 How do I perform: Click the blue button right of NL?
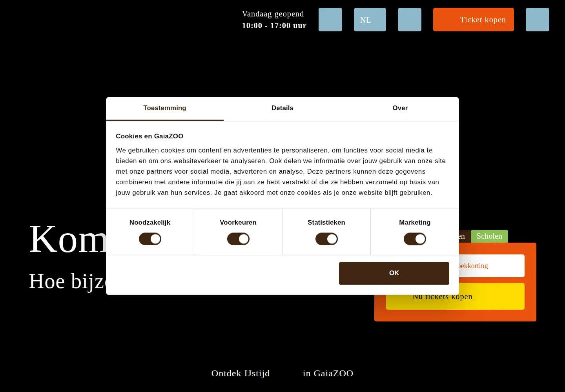pyautogui.click(x=410, y=20)
